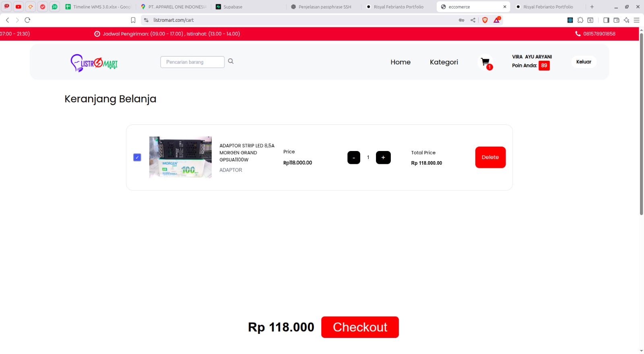Screen dimensions: 644x354
Task: Delete the adaptor from cart
Action: coord(490,157)
